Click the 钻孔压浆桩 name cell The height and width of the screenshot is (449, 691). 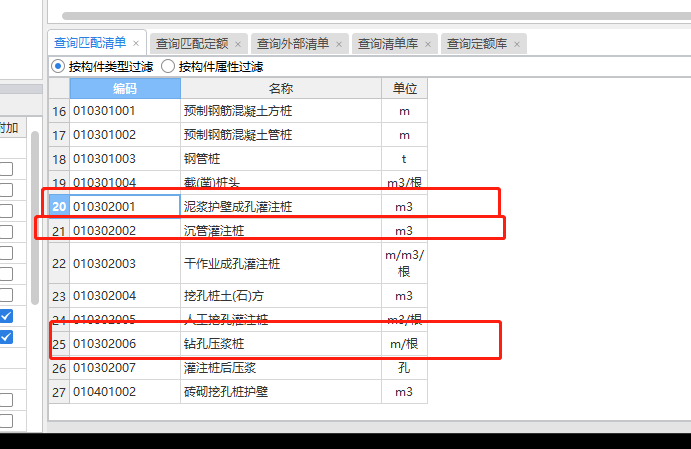click(281, 344)
